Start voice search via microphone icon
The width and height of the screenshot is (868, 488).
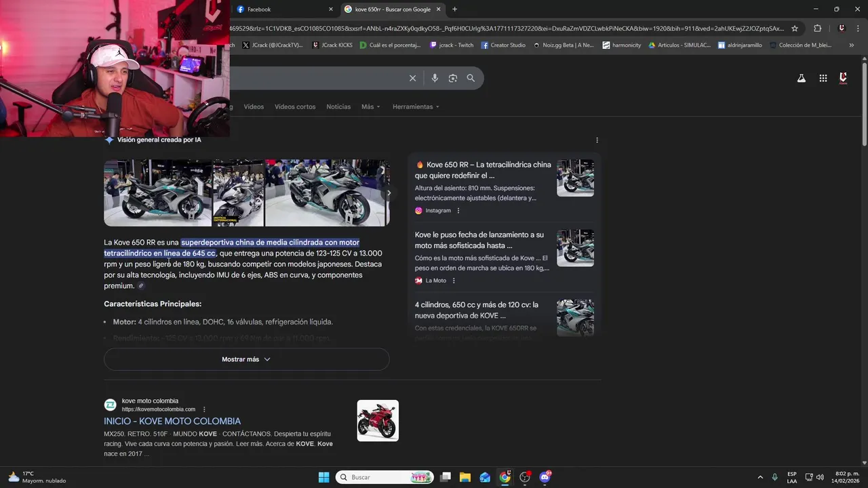point(435,78)
